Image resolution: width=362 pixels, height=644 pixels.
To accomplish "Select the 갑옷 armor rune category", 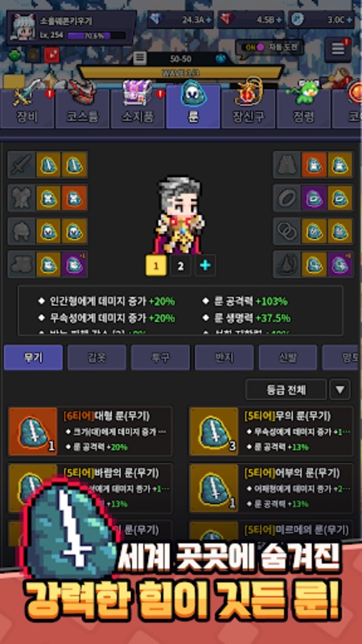I will [x=97, y=357].
